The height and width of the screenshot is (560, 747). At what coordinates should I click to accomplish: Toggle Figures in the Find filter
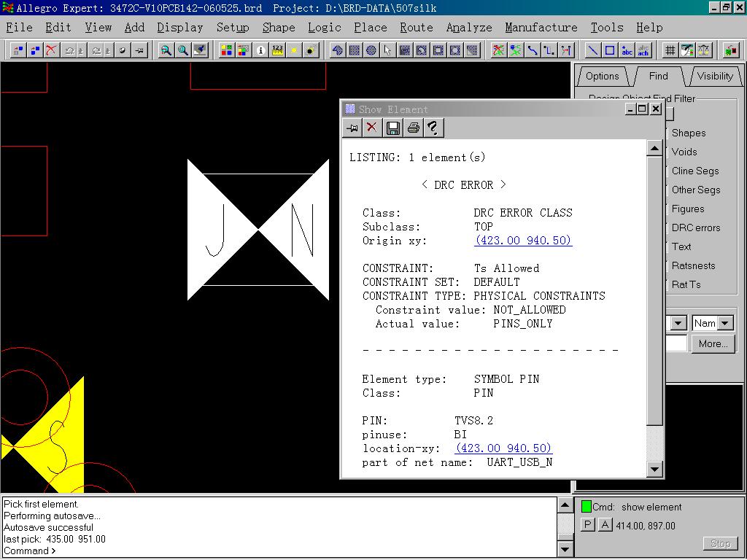click(687, 209)
